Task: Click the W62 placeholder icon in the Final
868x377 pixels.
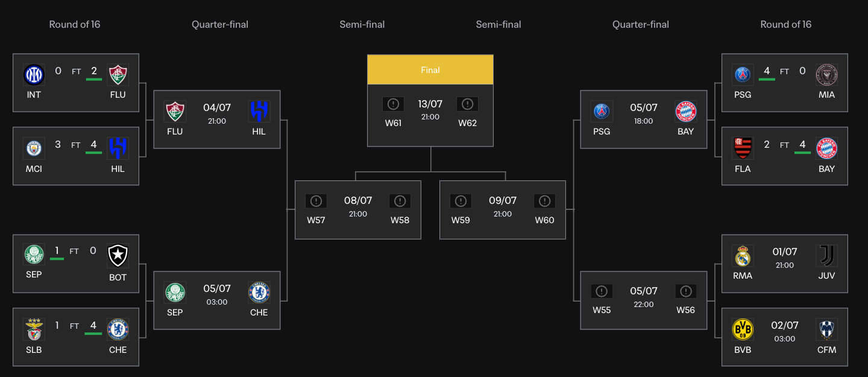Action: point(467,104)
